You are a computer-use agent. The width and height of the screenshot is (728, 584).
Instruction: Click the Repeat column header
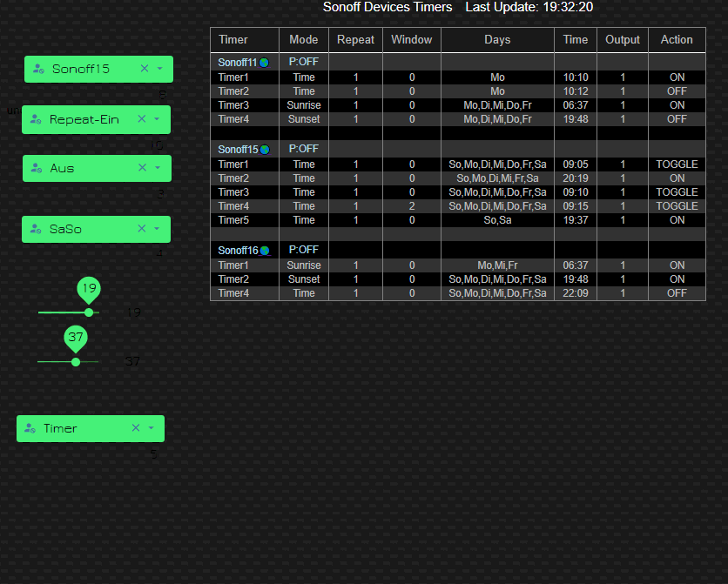click(355, 40)
